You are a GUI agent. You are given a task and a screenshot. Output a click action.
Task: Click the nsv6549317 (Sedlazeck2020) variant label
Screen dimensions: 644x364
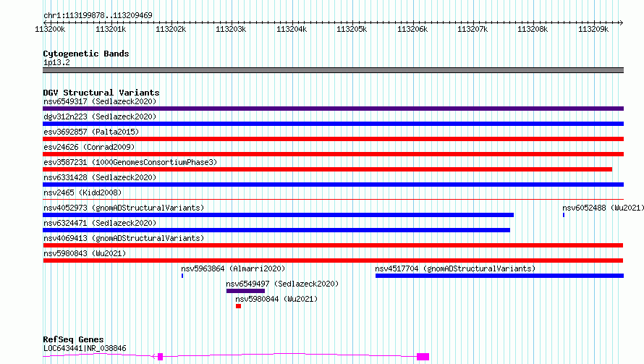100,101
